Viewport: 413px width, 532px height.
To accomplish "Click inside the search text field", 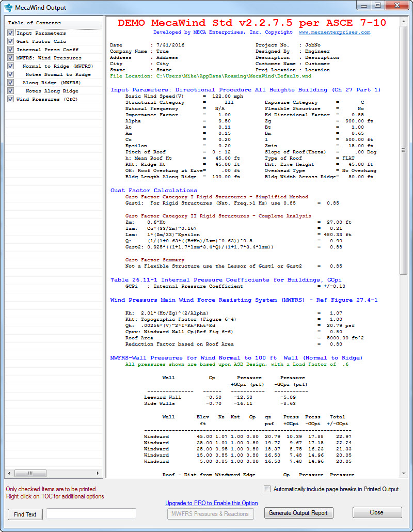I will coord(91,513).
